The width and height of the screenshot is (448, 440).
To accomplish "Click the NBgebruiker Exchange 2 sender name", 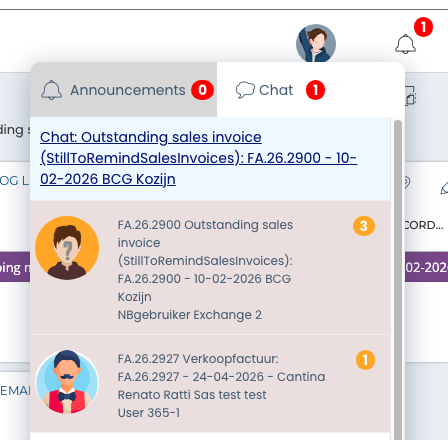I will point(190,315).
